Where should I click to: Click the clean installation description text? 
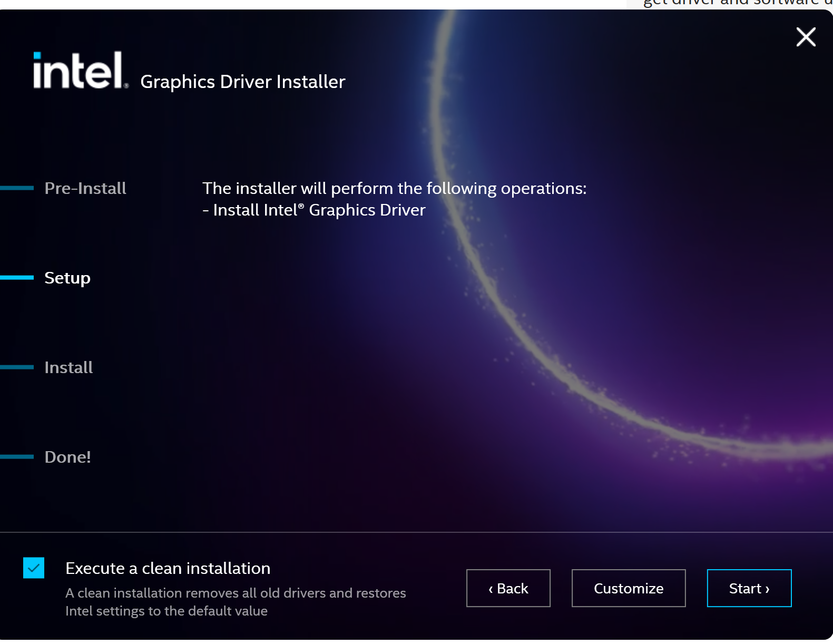tap(236, 602)
